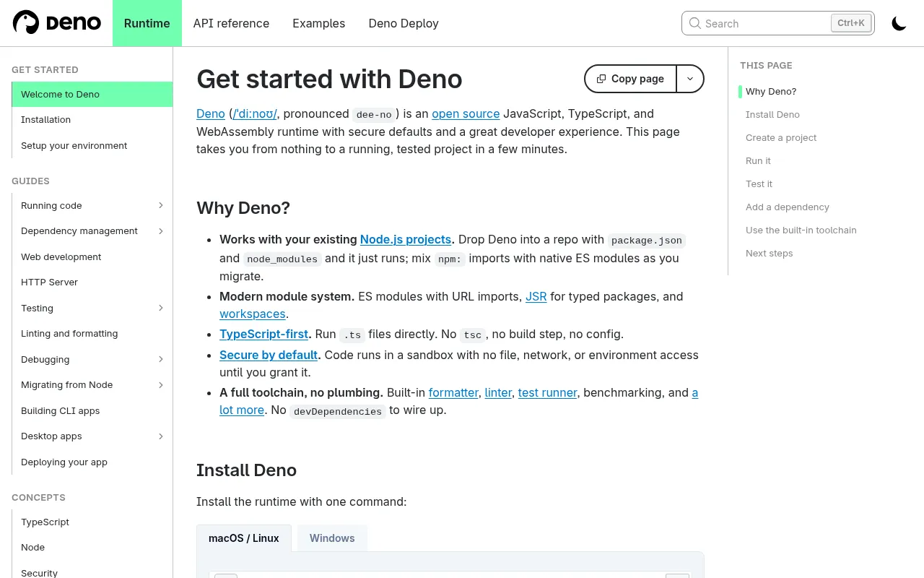The height and width of the screenshot is (578, 924).
Task: Jump to Next steps section
Action: point(770,253)
